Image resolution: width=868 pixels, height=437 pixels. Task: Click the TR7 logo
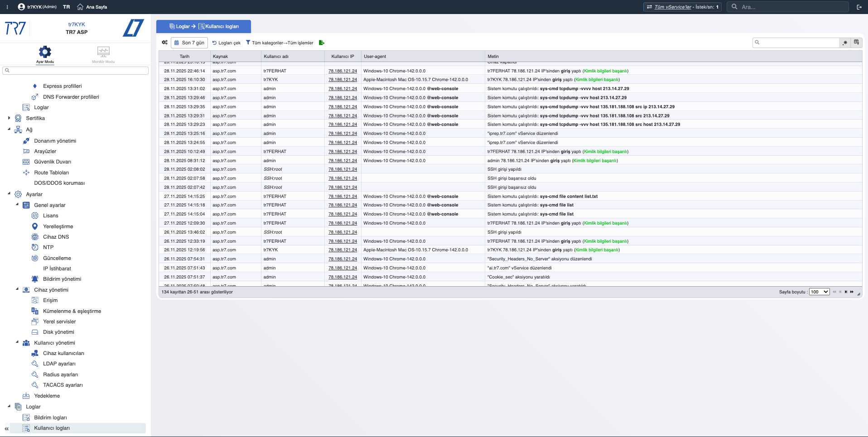coord(15,28)
